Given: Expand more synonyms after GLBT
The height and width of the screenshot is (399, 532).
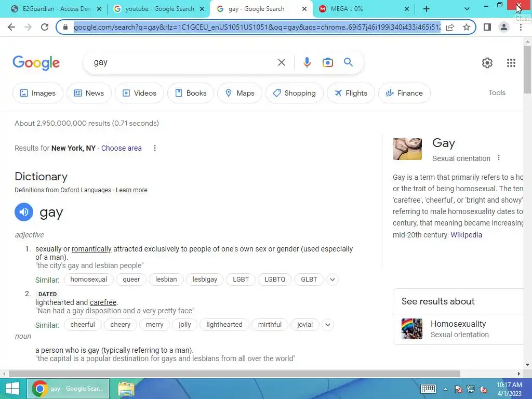Looking at the screenshot, I should [332, 280].
